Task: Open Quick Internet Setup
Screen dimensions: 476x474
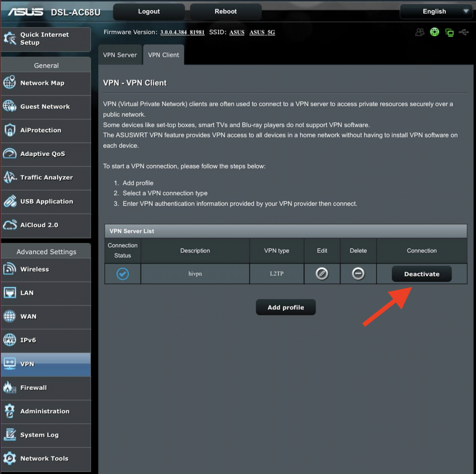Action: [x=46, y=39]
